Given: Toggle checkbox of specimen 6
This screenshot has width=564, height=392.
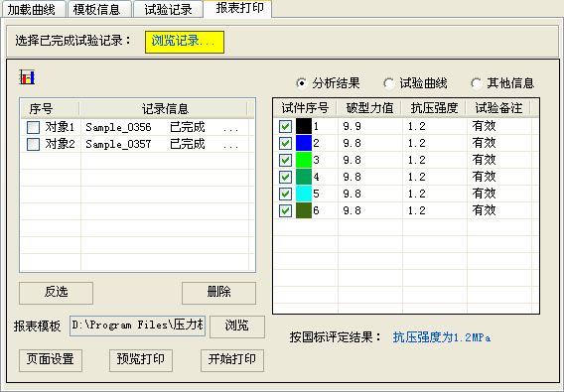Looking at the screenshot, I should click(285, 210).
